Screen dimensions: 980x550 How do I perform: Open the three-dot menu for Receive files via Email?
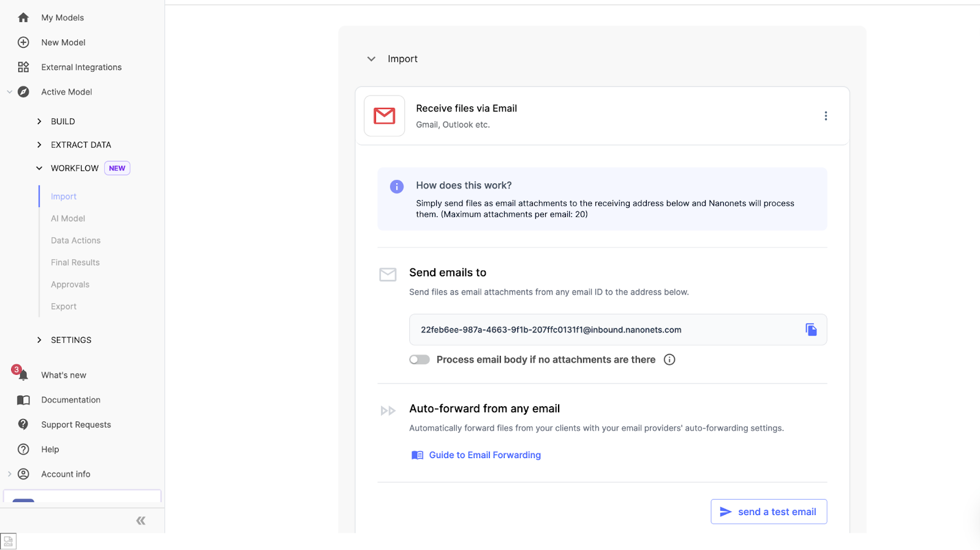826,116
